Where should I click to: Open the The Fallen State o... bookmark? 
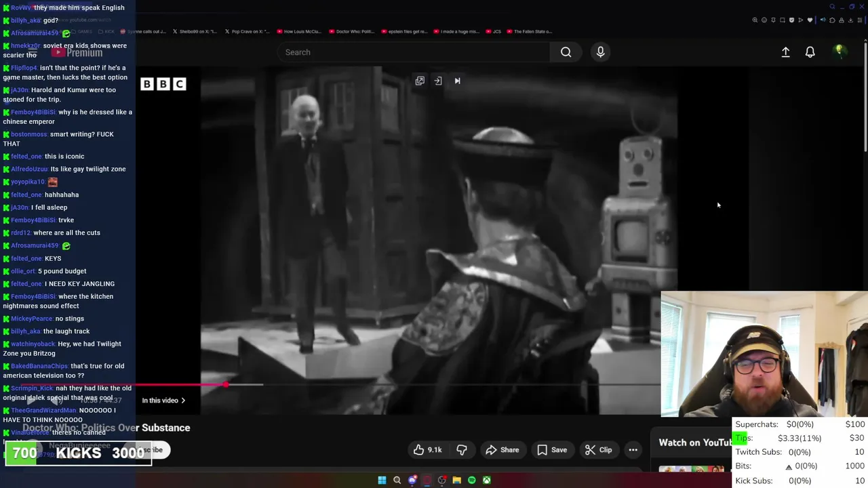(529, 31)
